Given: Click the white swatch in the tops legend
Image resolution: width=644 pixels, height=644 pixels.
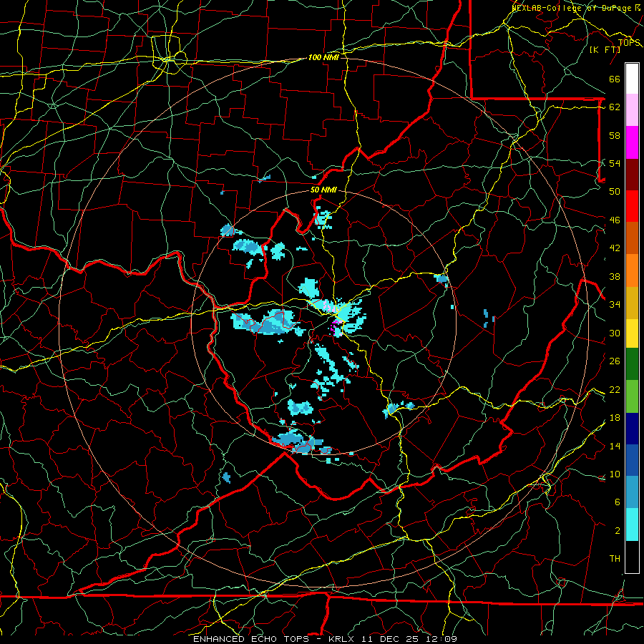Looking at the screenshot, I should click(x=632, y=79).
